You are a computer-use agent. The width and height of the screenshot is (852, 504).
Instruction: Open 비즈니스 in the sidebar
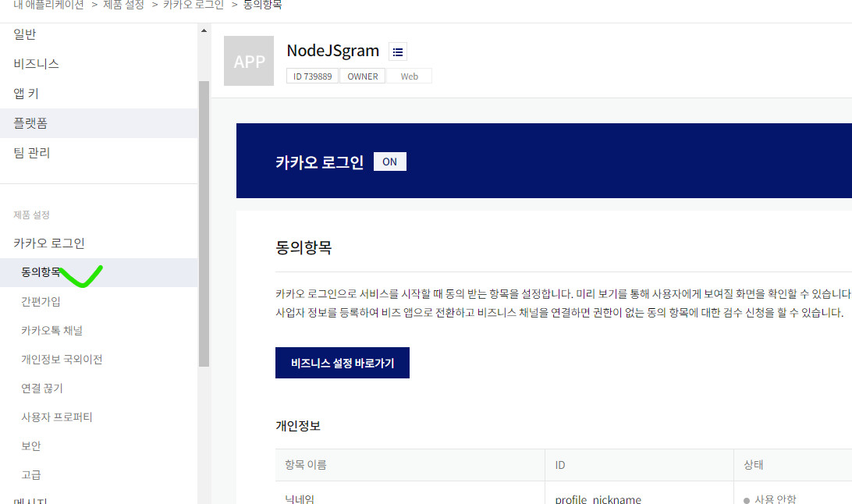point(37,63)
